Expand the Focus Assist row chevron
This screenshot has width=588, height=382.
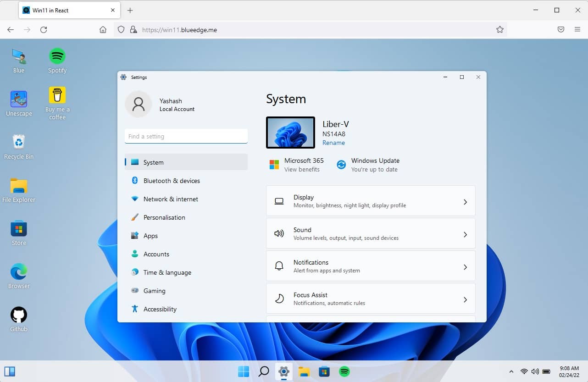tap(465, 299)
